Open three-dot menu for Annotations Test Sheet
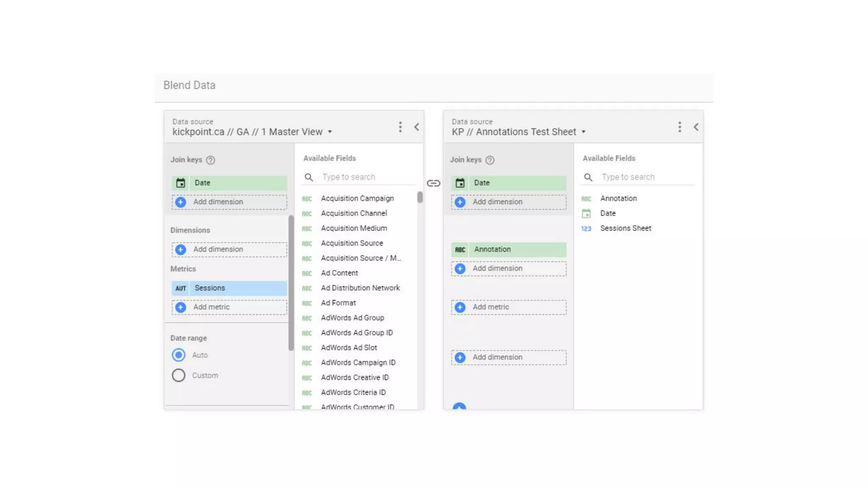This screenshot has height=488, width=868. [679, 127]
